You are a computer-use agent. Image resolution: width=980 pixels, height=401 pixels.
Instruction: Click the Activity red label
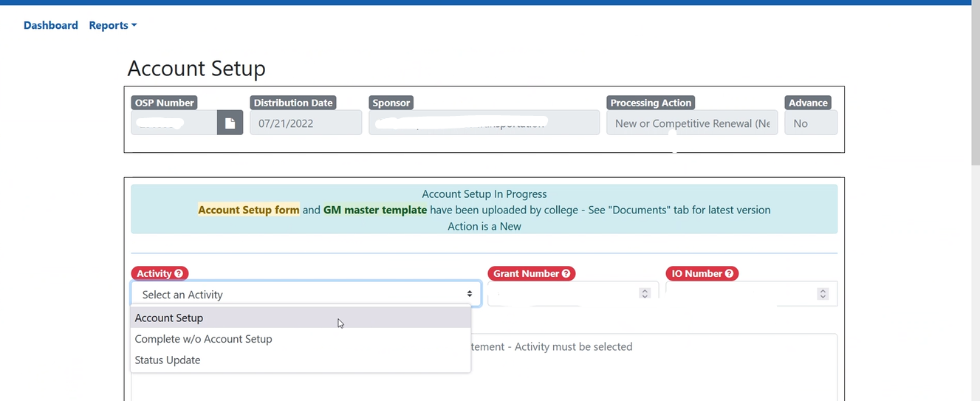coord(160,273)
